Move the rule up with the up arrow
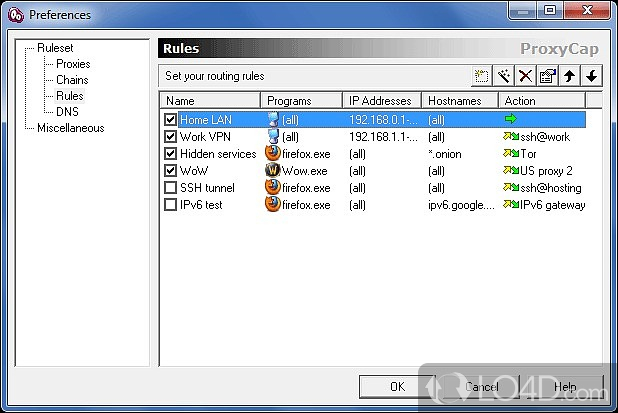 click(x=569, y=76)
